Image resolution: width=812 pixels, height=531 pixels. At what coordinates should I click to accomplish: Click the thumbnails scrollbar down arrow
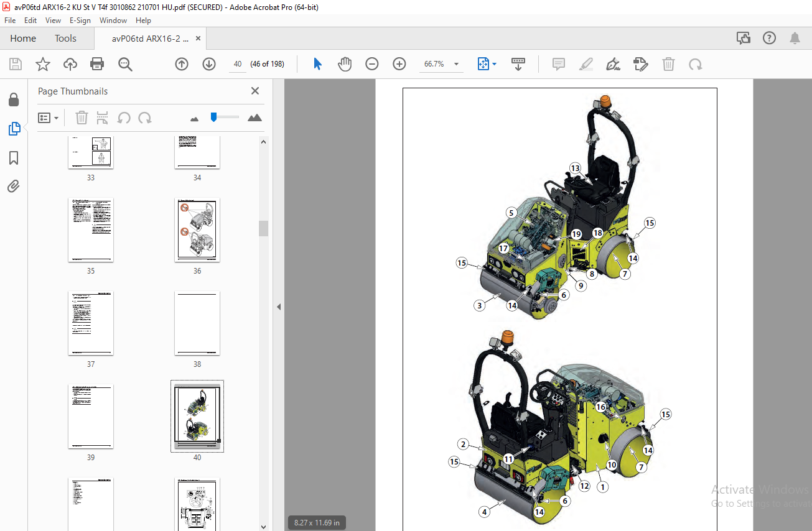[263, 526]
